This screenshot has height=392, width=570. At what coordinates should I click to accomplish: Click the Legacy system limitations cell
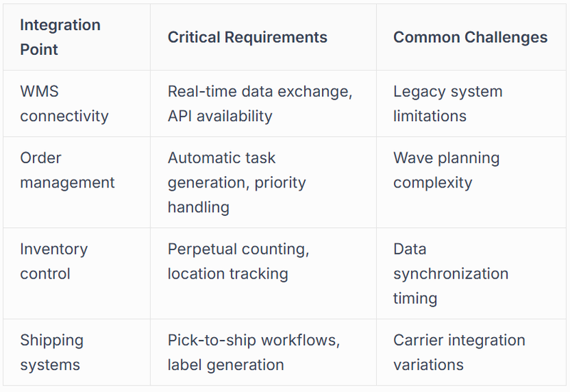coord(471,103)
